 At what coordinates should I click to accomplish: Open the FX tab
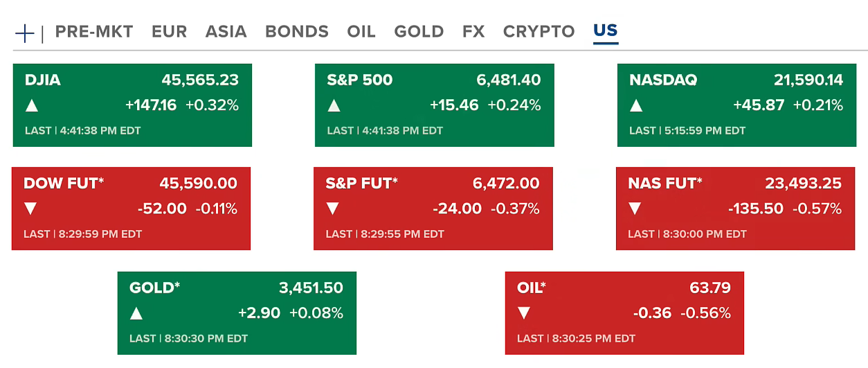click(473, 32)
